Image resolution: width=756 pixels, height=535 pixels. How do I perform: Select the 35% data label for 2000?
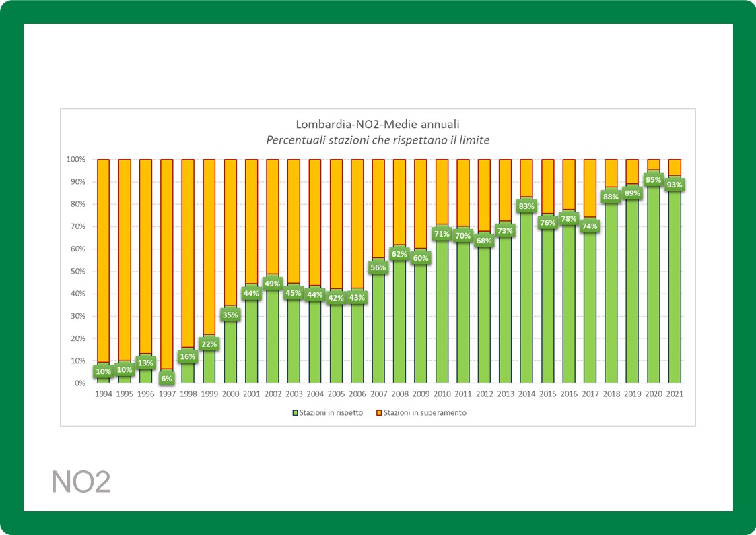tap(230, 315)
